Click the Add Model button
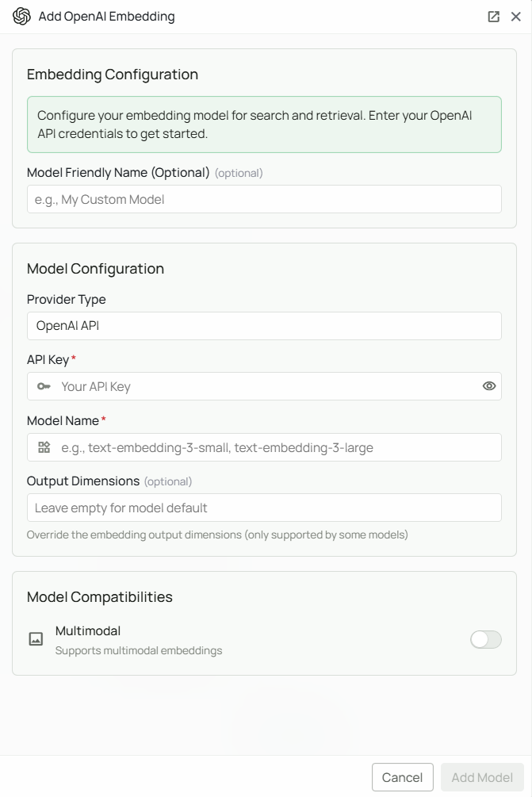This screenshot has width=532, height=797. point(482,777)
